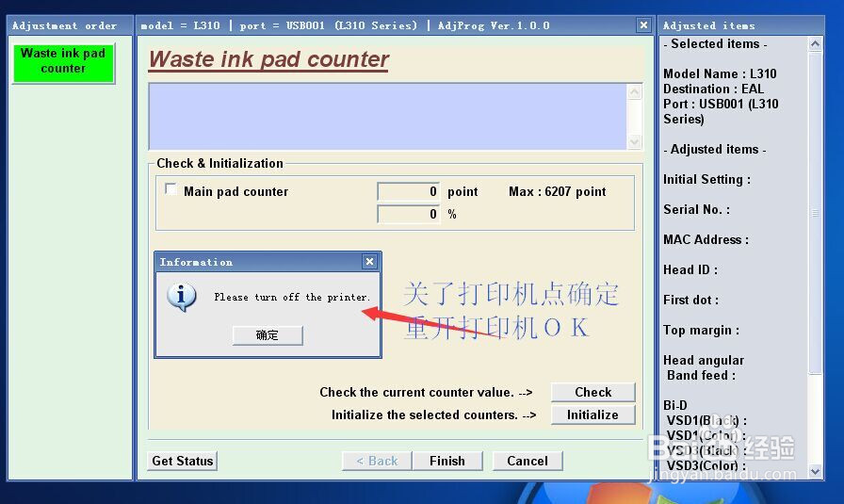The width and height of the screenshot is (844, 504).
Task: Click the blue description text area
Action: [389, 116]
